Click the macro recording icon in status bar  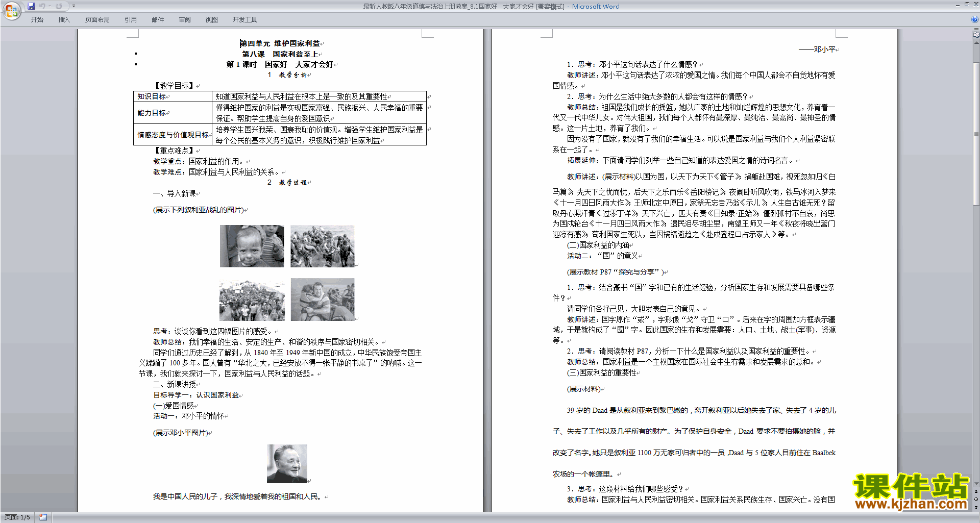pos(43,517)
